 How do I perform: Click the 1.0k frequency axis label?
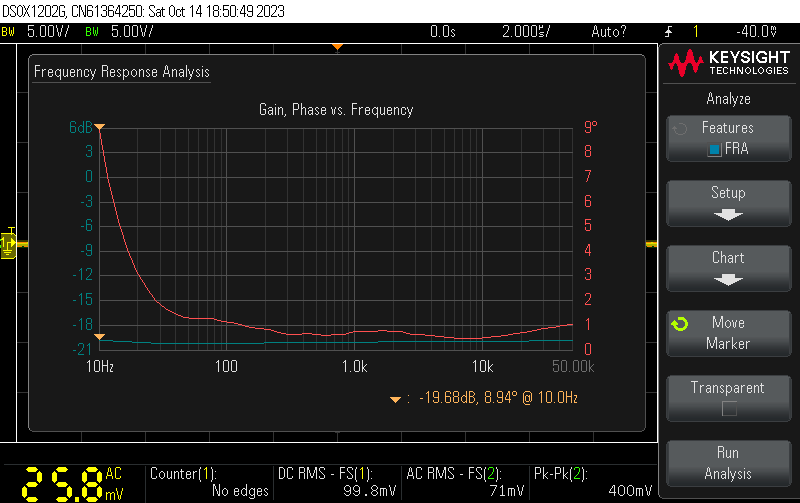(x=354, y=366)
